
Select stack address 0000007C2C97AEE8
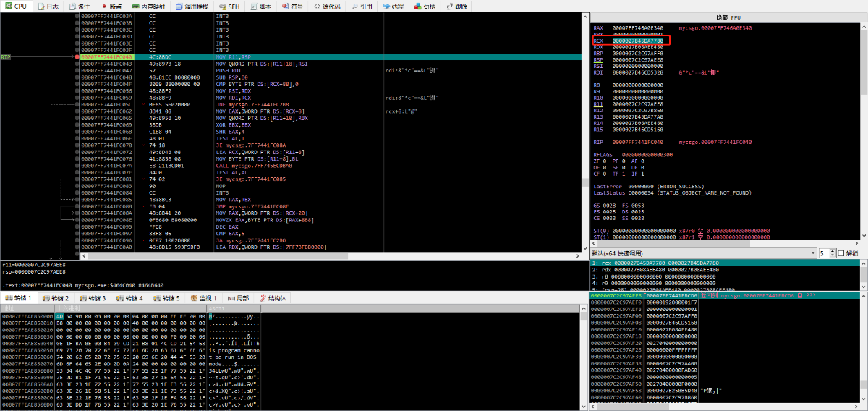(x=617, y=295)
